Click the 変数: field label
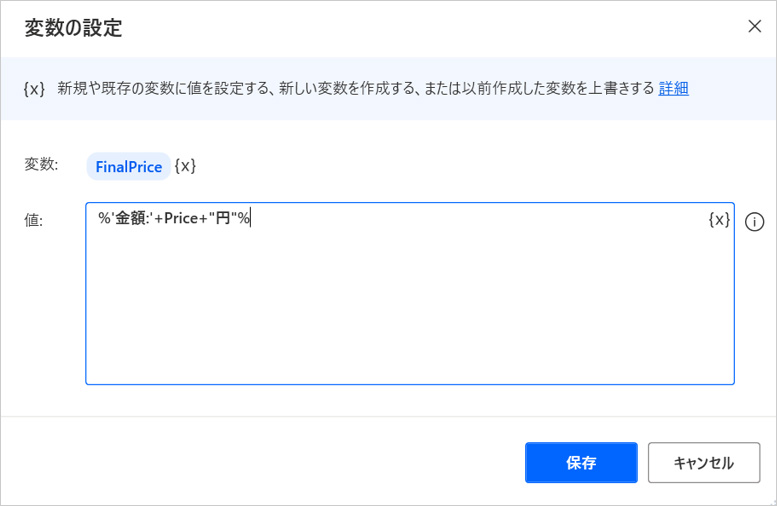This screenshot has height=506, width=777. pyautogui.click(x=41, y=165)
